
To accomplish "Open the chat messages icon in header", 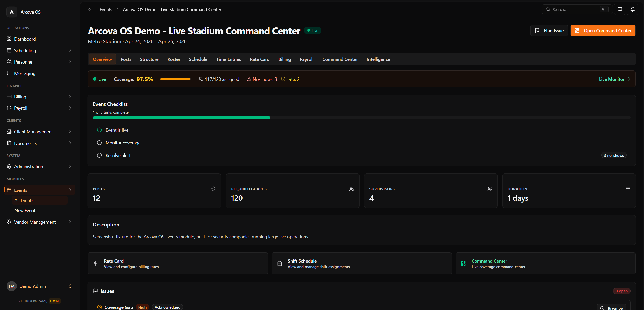I will (620, 9).
